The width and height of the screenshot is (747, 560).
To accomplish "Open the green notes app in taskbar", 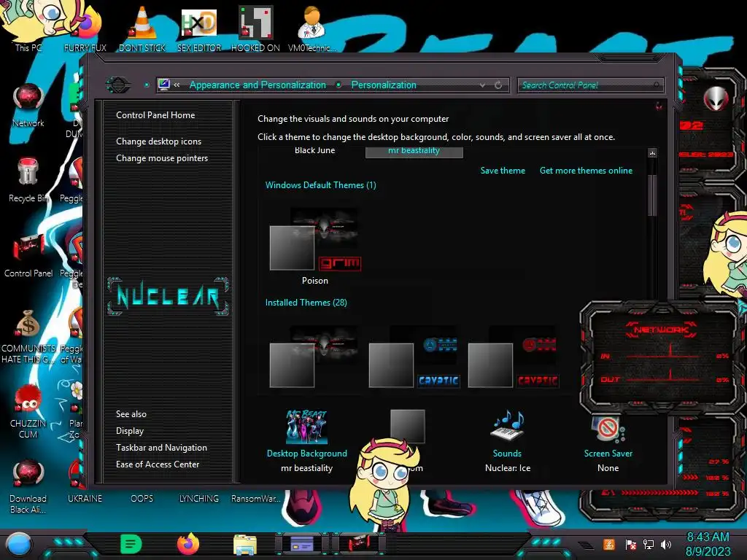I will coord(131,544).
